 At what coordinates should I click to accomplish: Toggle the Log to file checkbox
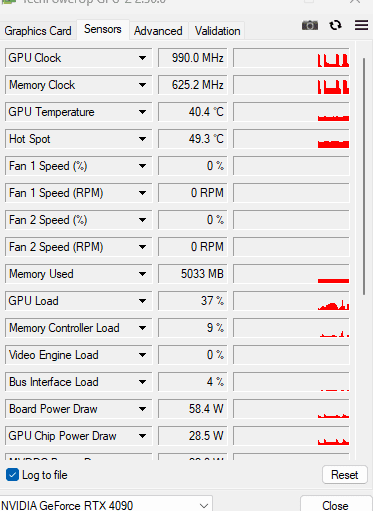[x=12, y=475]
